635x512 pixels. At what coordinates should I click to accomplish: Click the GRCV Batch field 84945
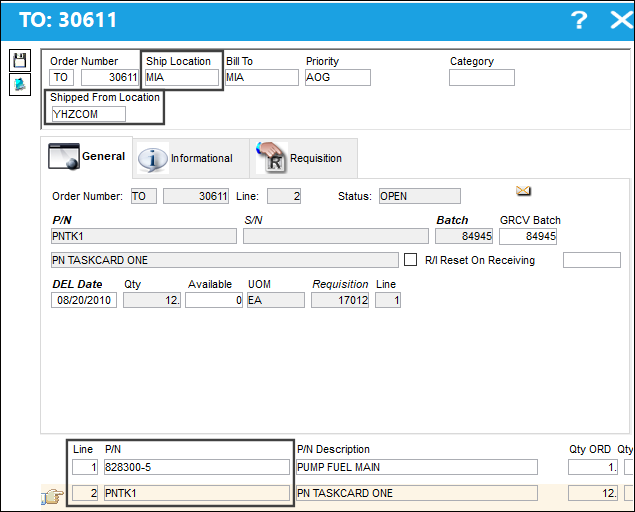(528, 236)
